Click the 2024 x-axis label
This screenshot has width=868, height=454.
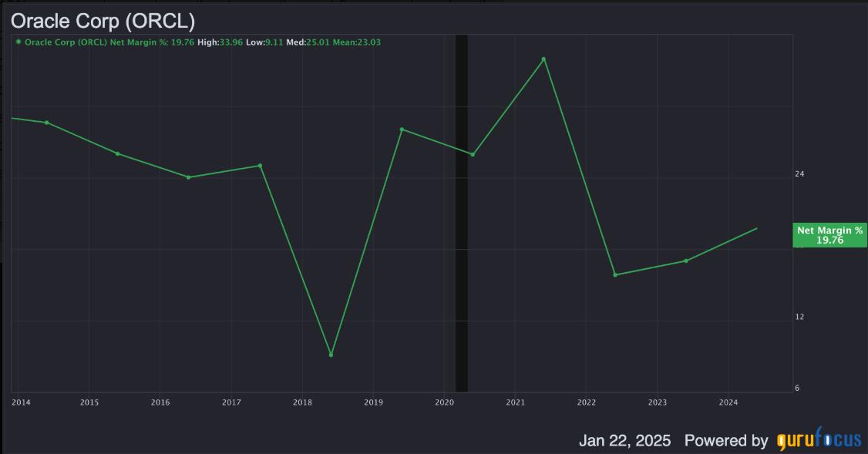(x=728, y=402)
